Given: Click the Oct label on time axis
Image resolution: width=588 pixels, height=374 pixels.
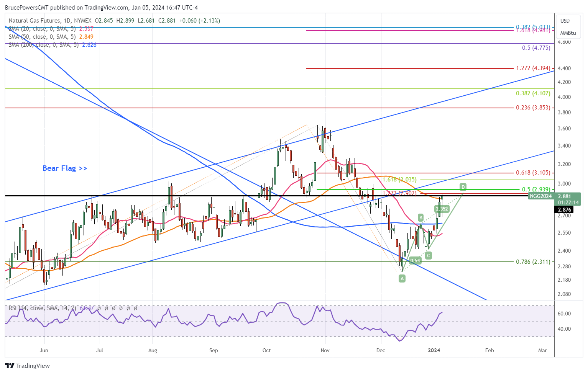Looking at the screenshot, I should (x=266, y=350).
